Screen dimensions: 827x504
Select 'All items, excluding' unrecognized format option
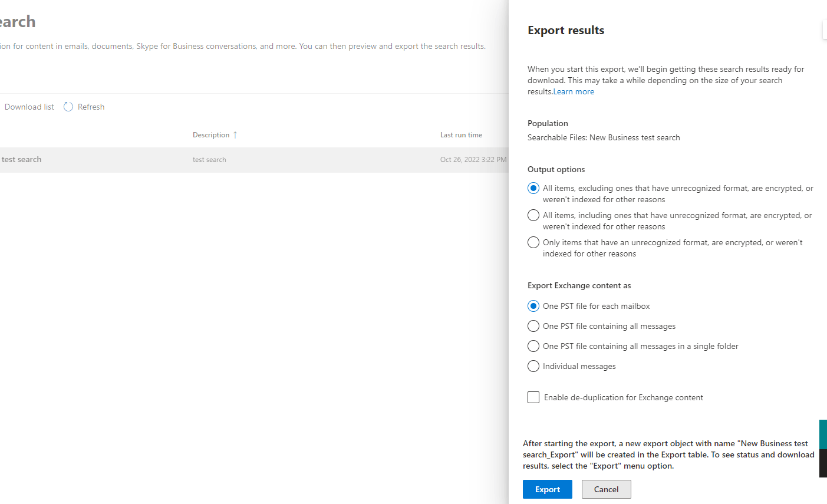click(533, 189)
